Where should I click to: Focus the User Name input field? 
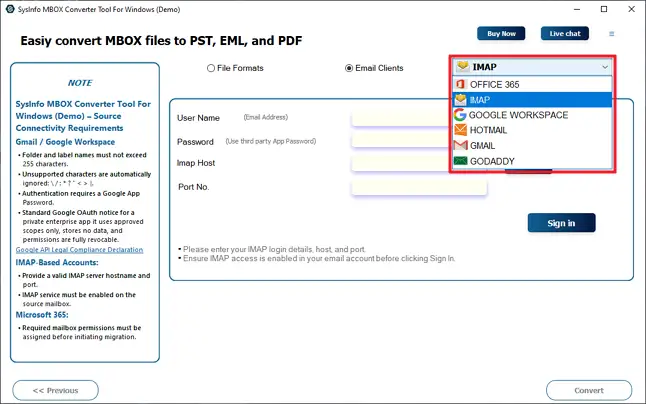(402, 118)
